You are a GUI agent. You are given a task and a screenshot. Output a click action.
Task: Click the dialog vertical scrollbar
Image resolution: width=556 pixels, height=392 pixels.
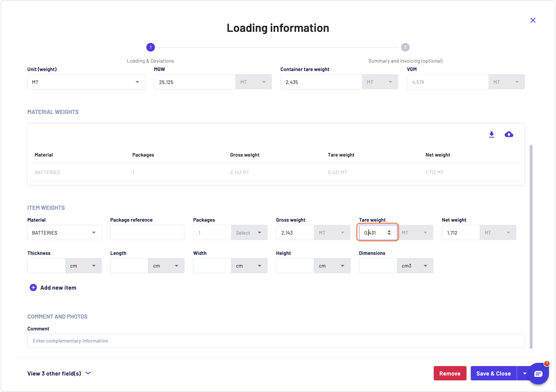click(531, 246)
